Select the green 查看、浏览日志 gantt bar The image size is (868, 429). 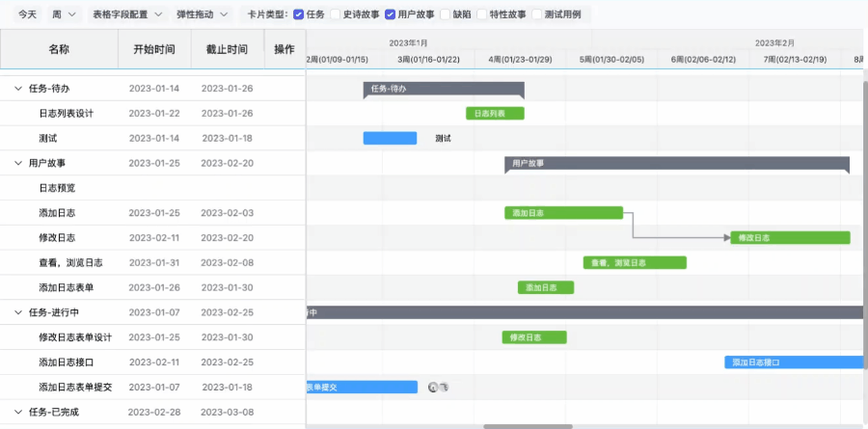click(635, 262)
